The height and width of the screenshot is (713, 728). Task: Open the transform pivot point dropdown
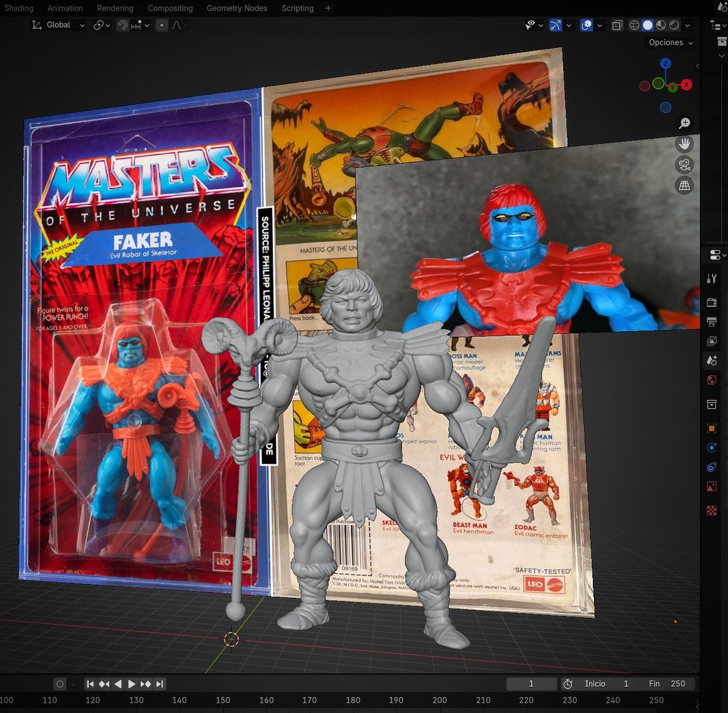tap(101, 25)
